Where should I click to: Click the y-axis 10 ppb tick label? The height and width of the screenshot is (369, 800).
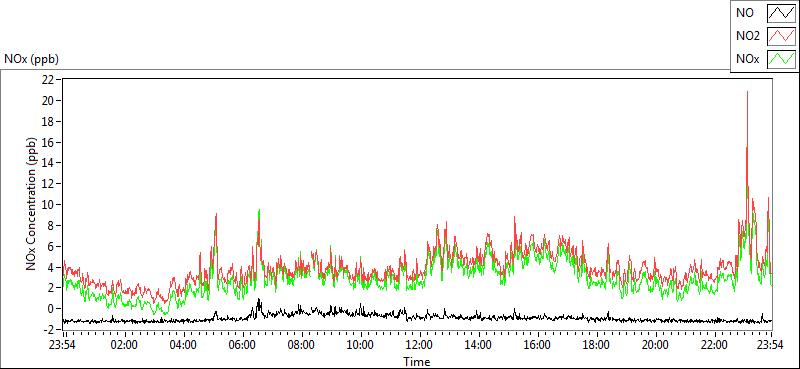(48, 204)
